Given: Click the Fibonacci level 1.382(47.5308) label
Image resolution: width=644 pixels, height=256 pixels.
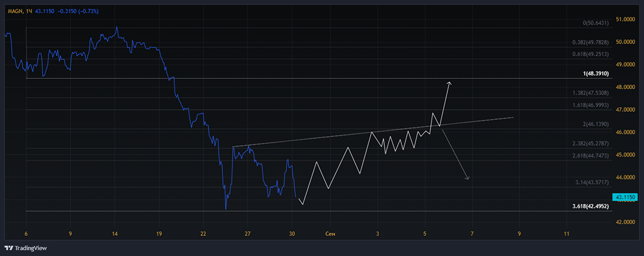Looking at the screenshot, I should tap(591, 94).
